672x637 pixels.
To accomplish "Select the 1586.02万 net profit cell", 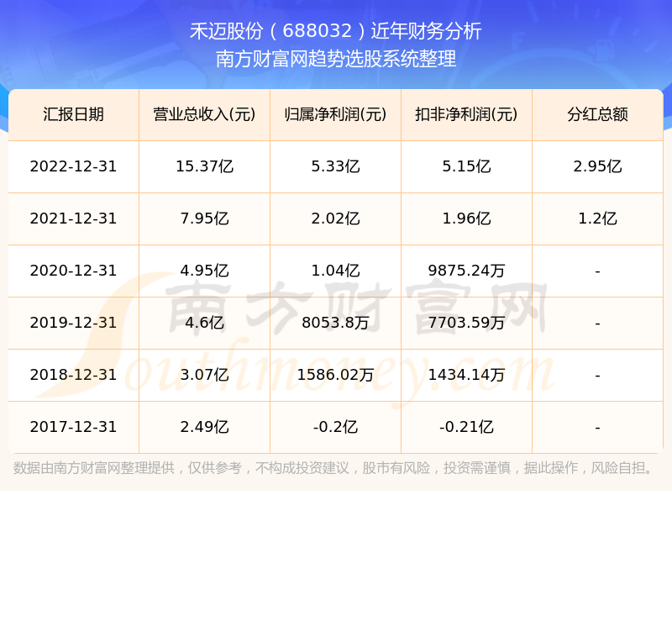I will [335, 375].
